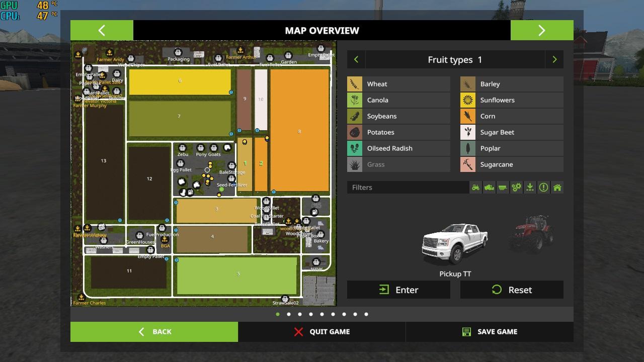Image resolution: width=644 pixels, height=362 pixels.
Task: Click the unloading points filter icon
Action: pos(530,188)
